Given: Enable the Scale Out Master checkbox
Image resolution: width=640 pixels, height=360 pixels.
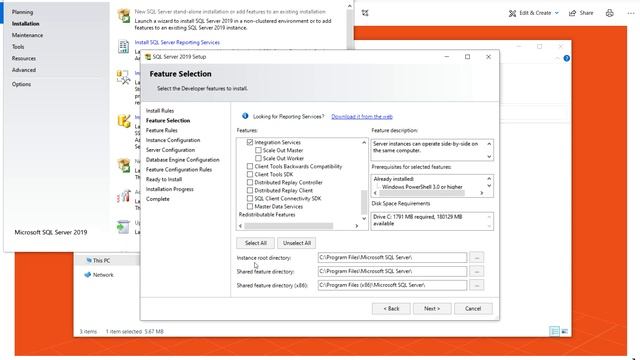Looking at the screenshot, I should point(258,150).
